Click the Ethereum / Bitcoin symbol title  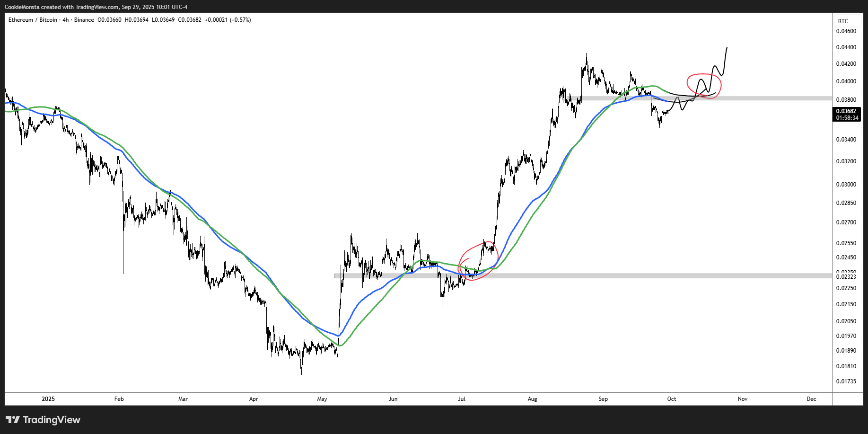click(x=33, y=20)
